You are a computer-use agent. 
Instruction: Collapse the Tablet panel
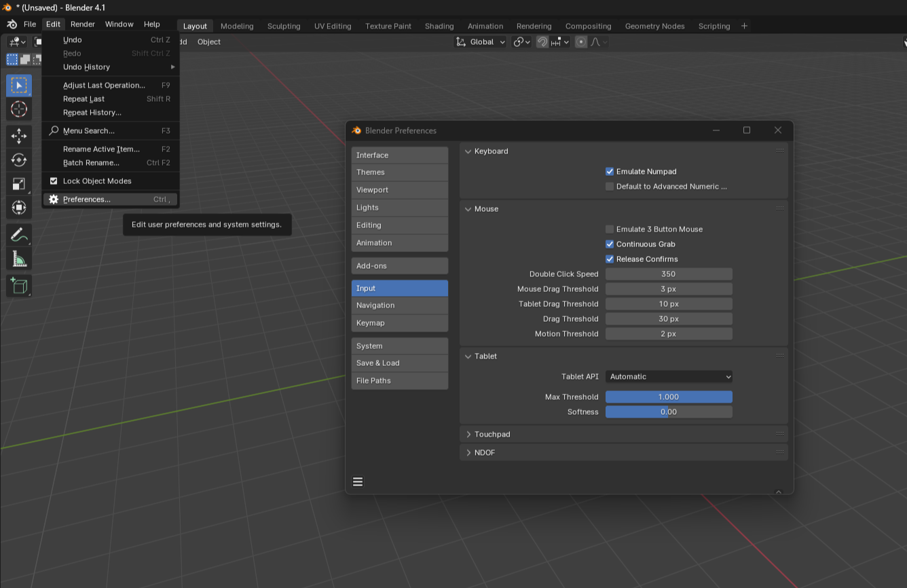click(468, 356)
